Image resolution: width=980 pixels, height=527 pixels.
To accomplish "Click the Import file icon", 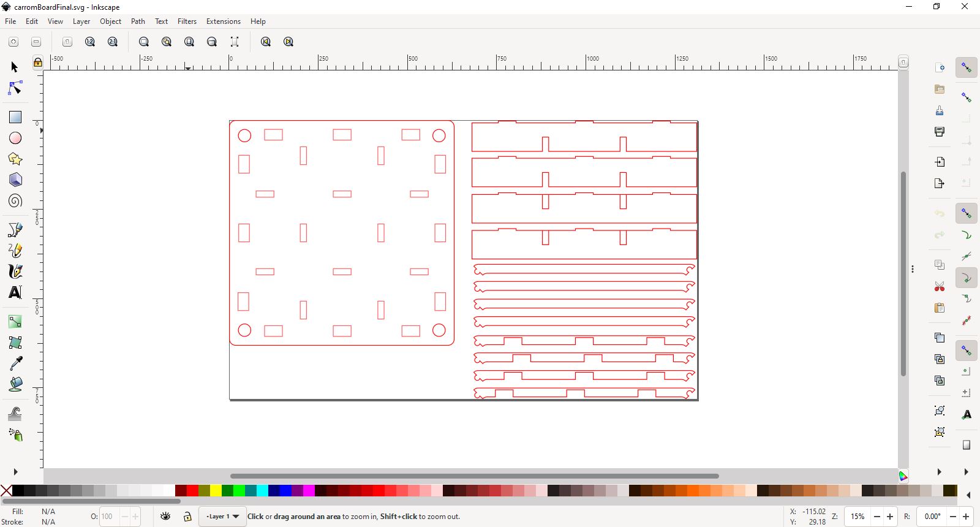I will tap(940, 162).
